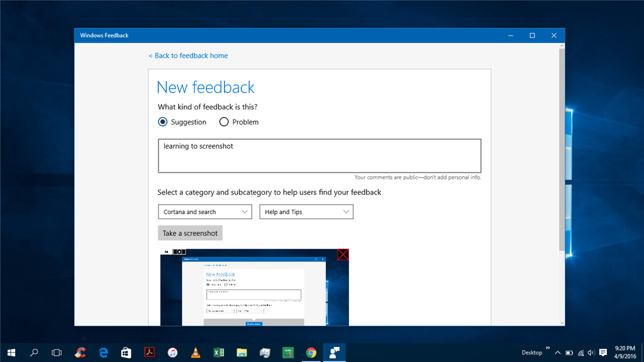Click the 'New feedback' heading
Screen dimensions: 644x362
coord(206,88)
